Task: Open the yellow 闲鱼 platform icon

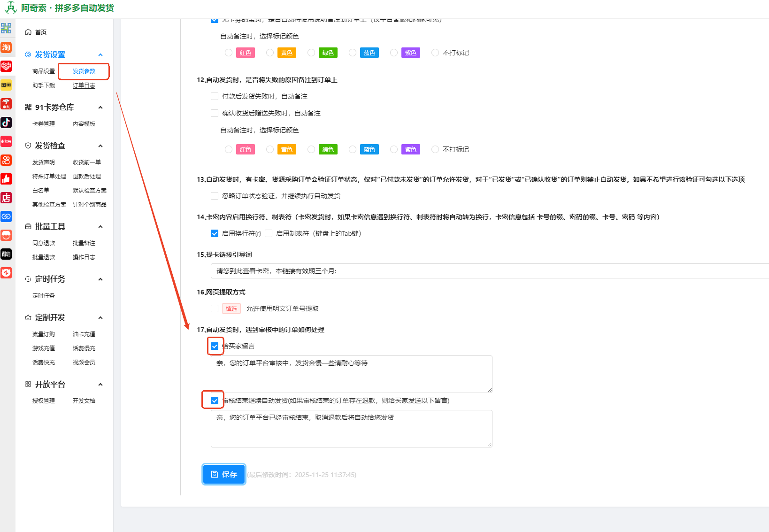Action: click(6, 85)
